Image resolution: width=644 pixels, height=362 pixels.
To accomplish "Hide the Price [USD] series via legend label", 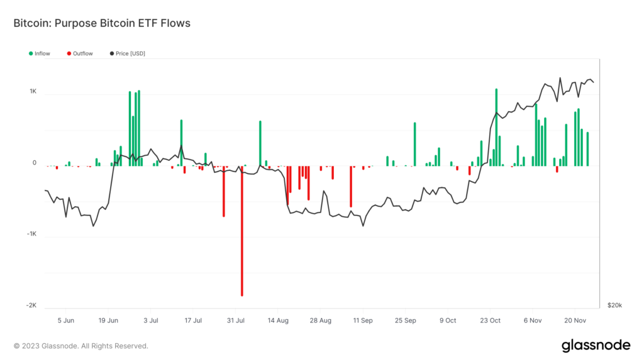I will pyautogui.click(x=130, y=53).
